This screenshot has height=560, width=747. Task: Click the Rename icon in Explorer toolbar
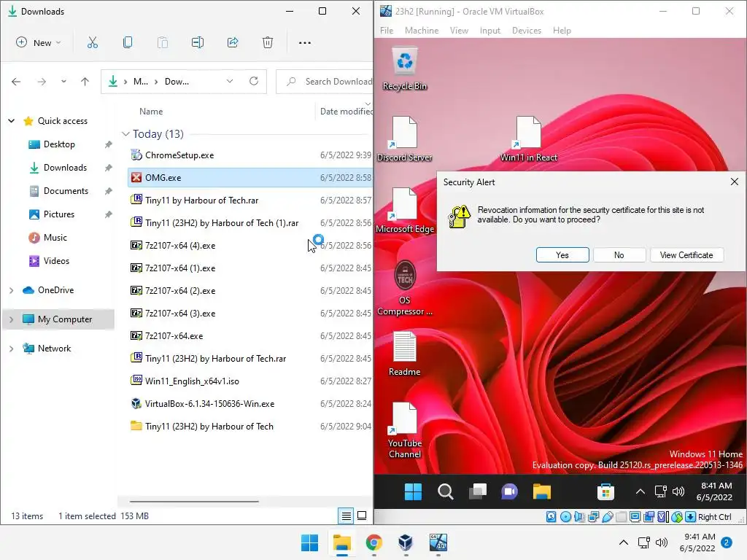[x=198, y=42]
